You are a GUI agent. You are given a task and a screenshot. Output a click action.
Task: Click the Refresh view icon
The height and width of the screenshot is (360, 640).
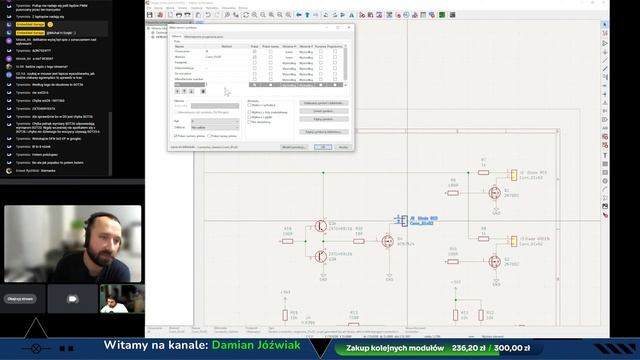(x=246, y=15)
